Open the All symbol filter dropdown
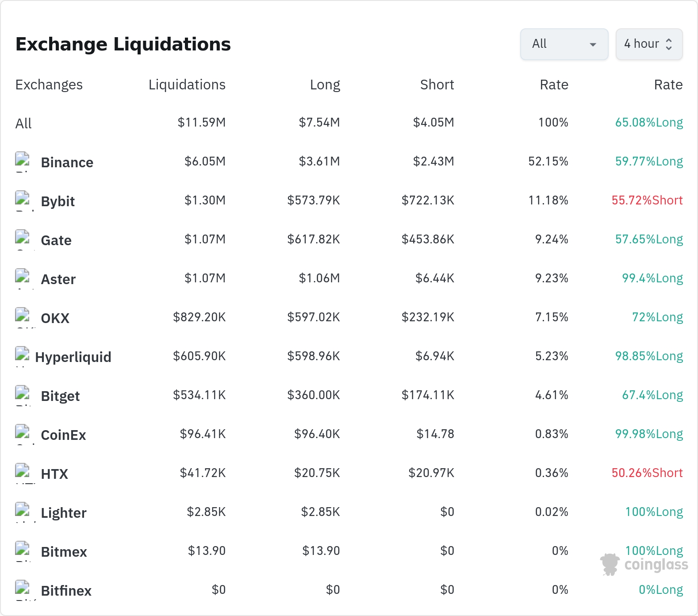698x616 pixels. point(564,44)
